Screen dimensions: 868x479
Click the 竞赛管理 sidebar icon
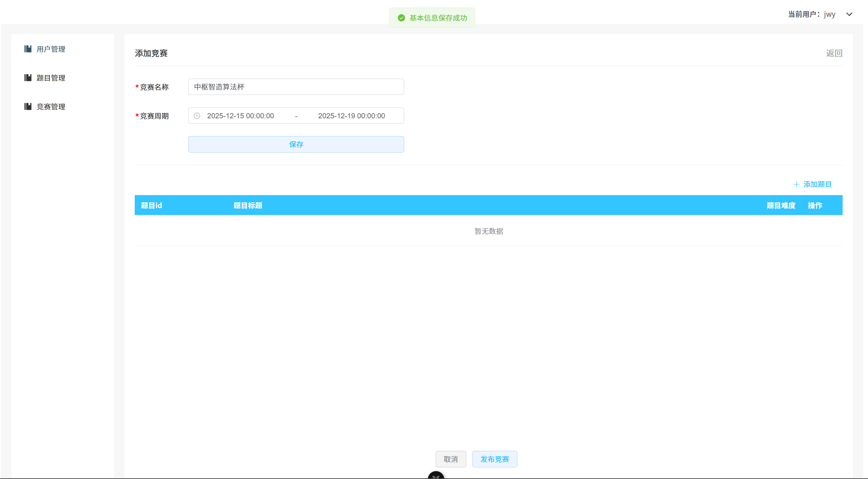pos(28,106)
